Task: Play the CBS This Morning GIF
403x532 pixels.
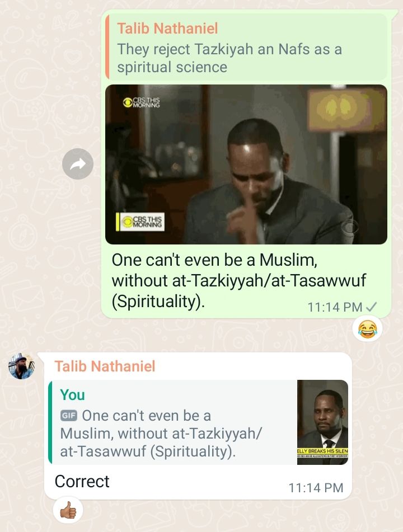Action: pyautogui.click(x=246, y=164)
